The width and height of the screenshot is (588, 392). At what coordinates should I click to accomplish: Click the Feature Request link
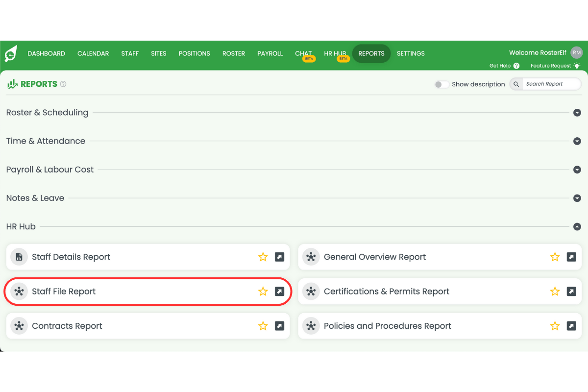552,65
